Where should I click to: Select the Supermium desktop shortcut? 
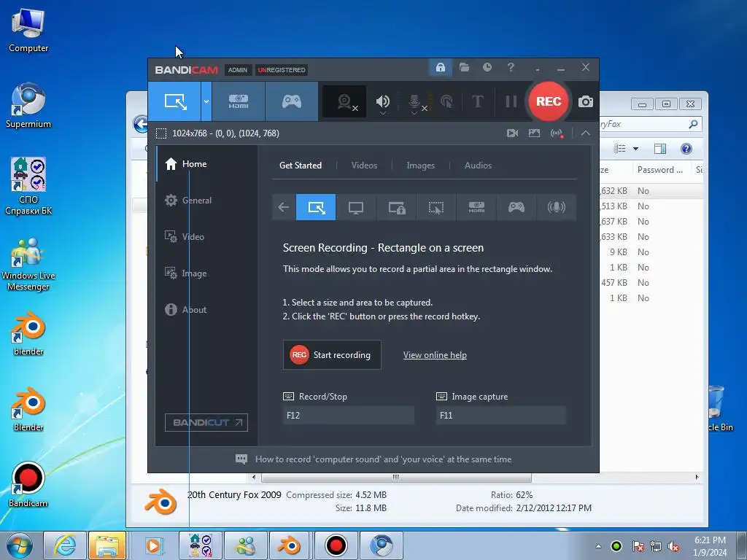click(x=28, y=106)
